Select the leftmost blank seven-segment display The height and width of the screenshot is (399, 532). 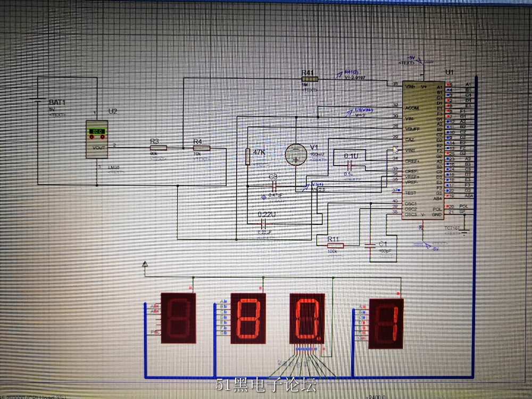coord(178,318)
